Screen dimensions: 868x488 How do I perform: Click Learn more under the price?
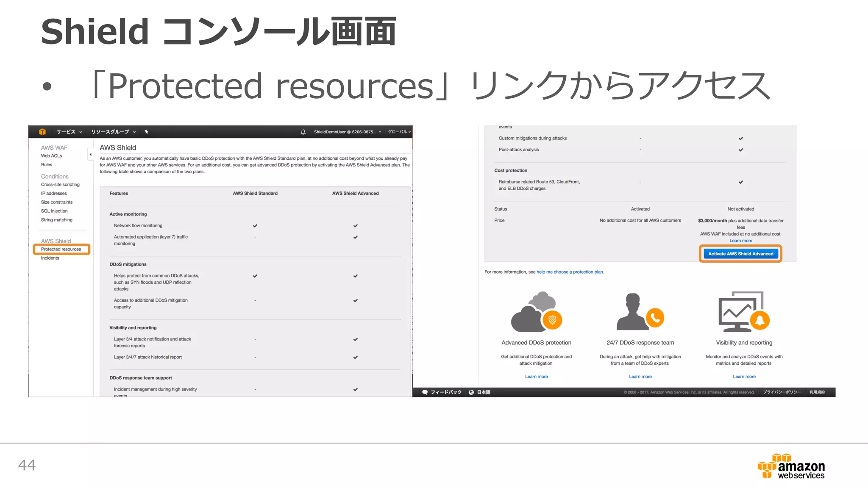[740, 241]
